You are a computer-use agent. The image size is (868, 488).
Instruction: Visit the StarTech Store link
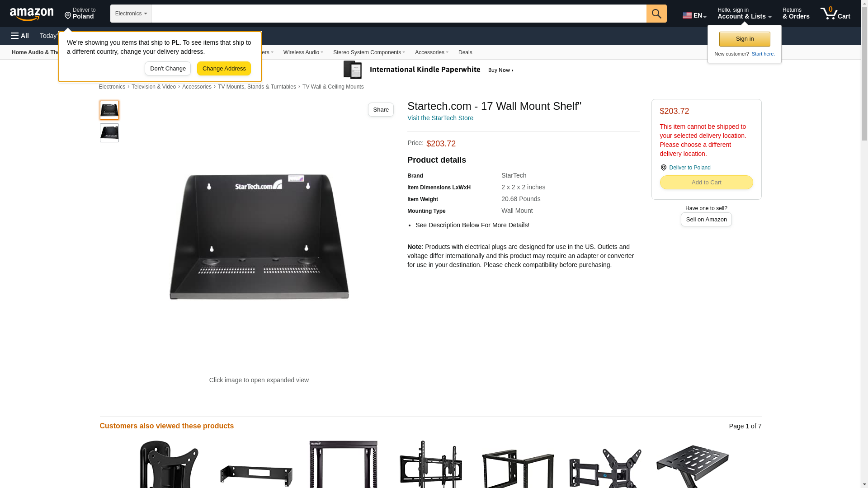440,118
